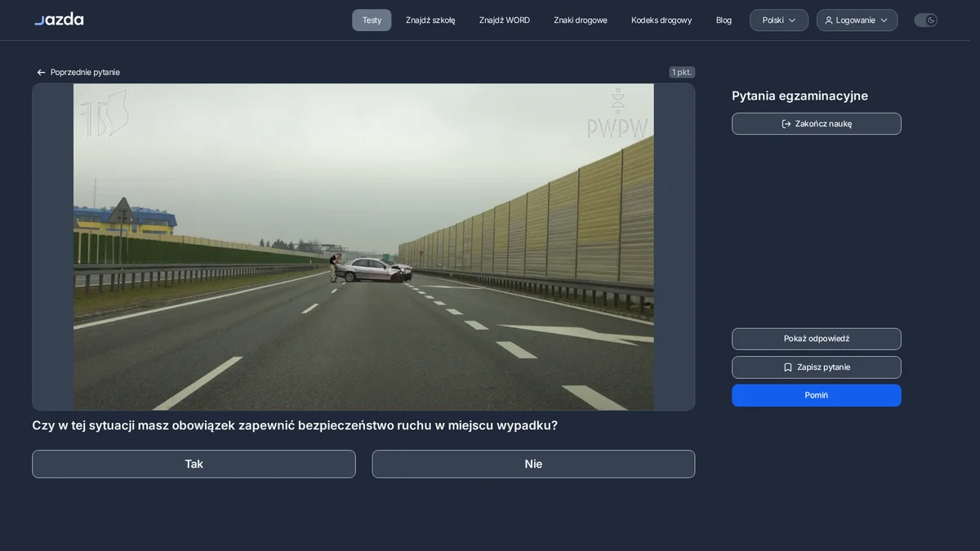Open the Blog page
Viewport: 980px width, 551px height.
coord(724,20)
